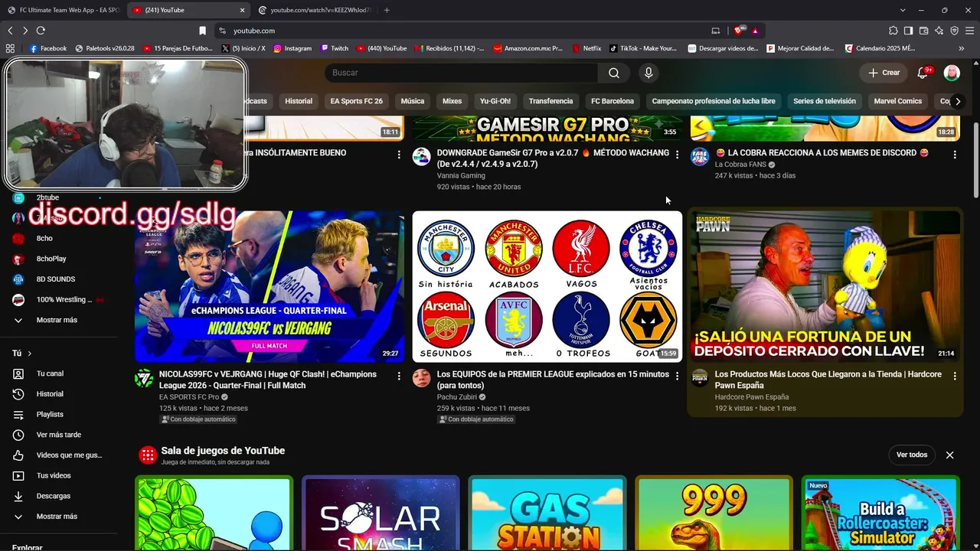Open the 8D SOUNDS subscription
980x551 pixels.
58,279
